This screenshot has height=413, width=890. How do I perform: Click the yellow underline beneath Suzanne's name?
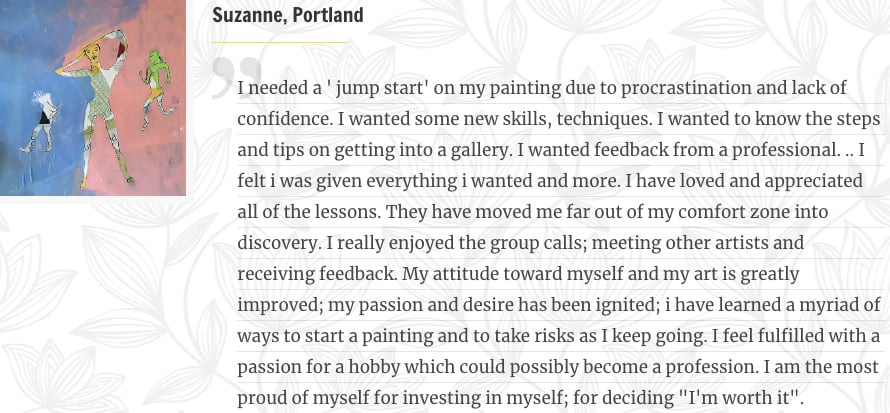[279, 42]
